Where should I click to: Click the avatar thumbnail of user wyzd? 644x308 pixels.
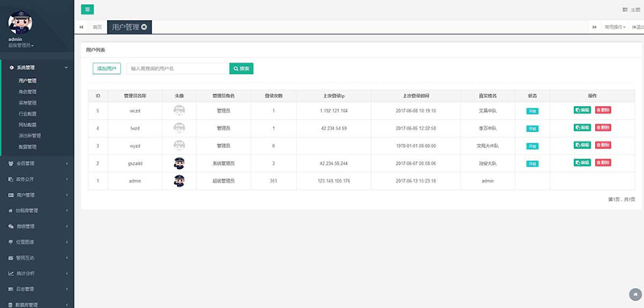[179, 146]
